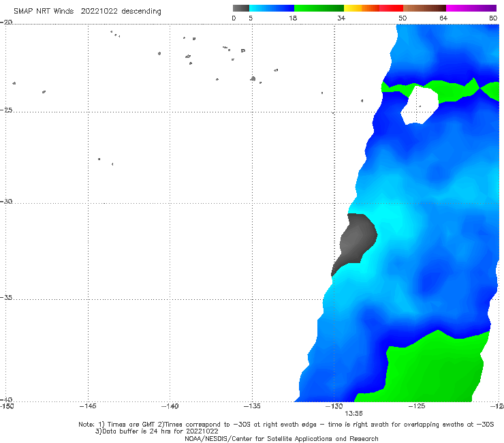Click the latitude label '-30'
The image size is (504, 443).
coord(6,201)
